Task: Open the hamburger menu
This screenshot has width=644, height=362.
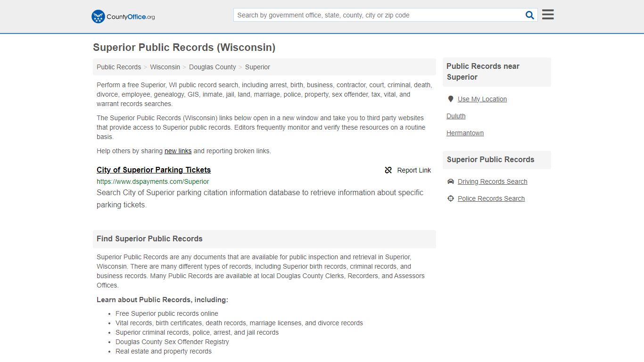Action: pos(547,15)
